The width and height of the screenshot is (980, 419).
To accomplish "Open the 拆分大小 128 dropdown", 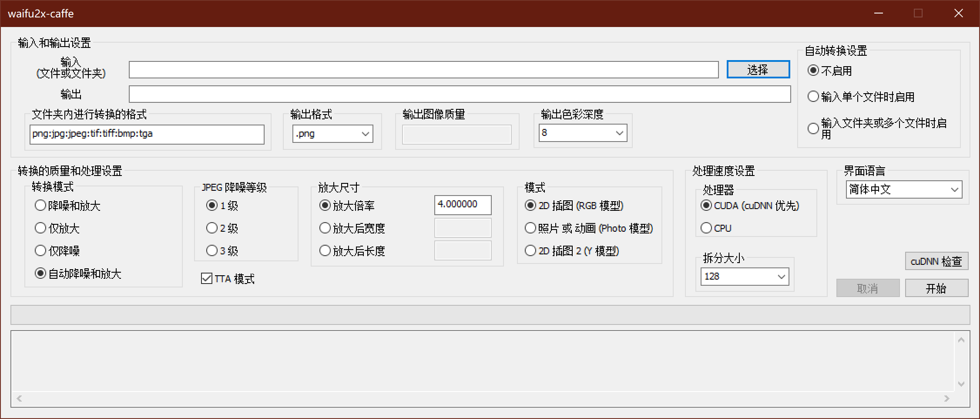I will [745, 277].
